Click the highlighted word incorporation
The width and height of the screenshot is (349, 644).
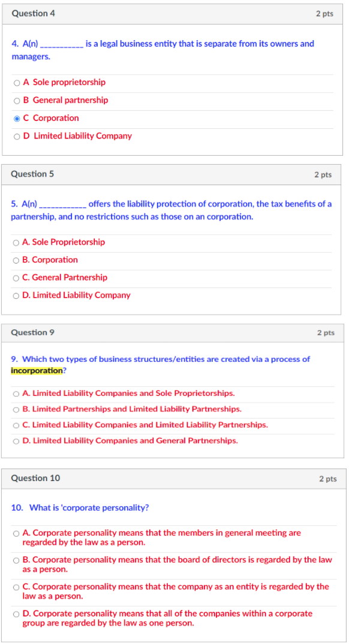pyautogui.click(x=36, y=371)
